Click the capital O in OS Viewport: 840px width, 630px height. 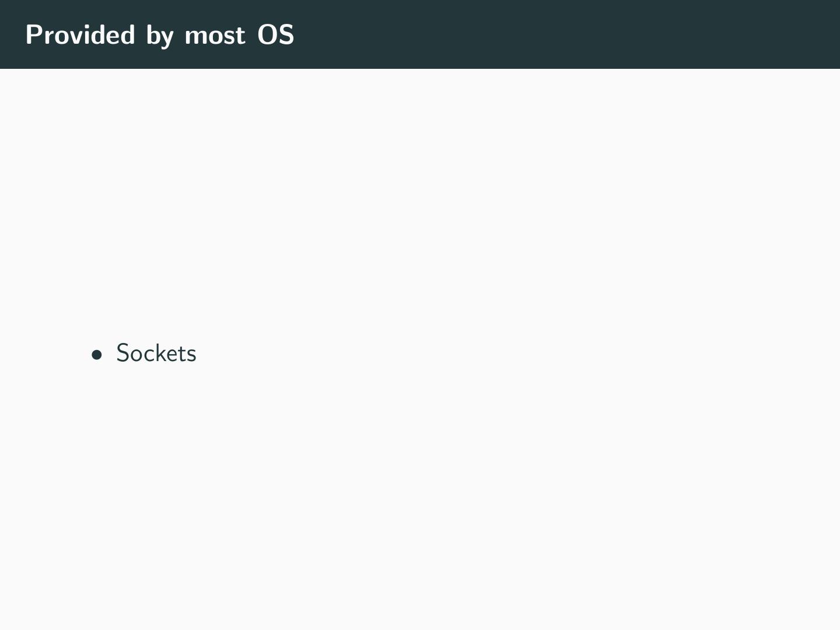tap(268, 35)
